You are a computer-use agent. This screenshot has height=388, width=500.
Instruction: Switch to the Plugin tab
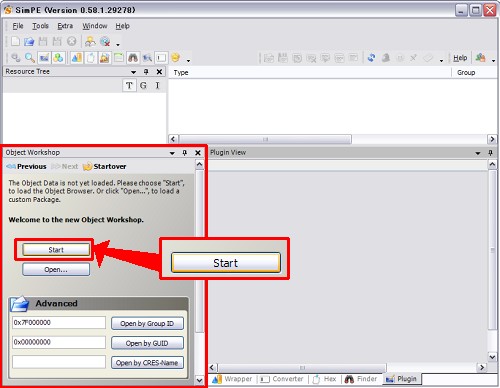[x=401, y=379]
